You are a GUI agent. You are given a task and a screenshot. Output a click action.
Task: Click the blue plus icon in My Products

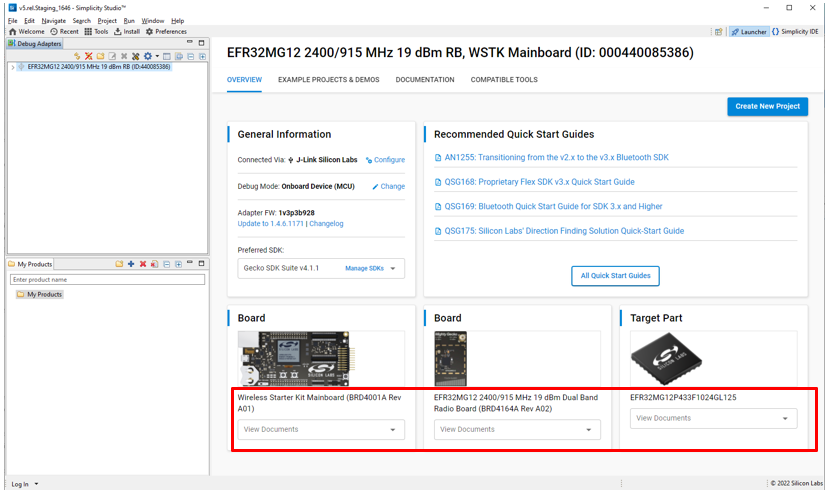pos(131,264)
